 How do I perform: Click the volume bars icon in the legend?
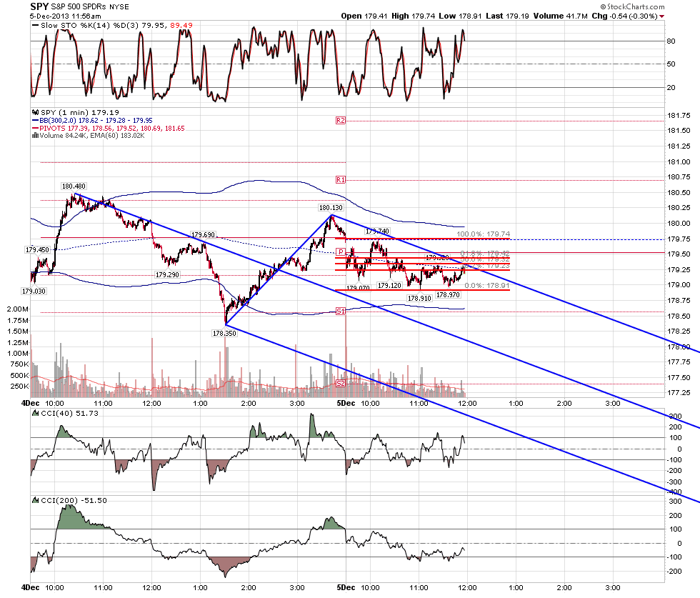point(35,135)
